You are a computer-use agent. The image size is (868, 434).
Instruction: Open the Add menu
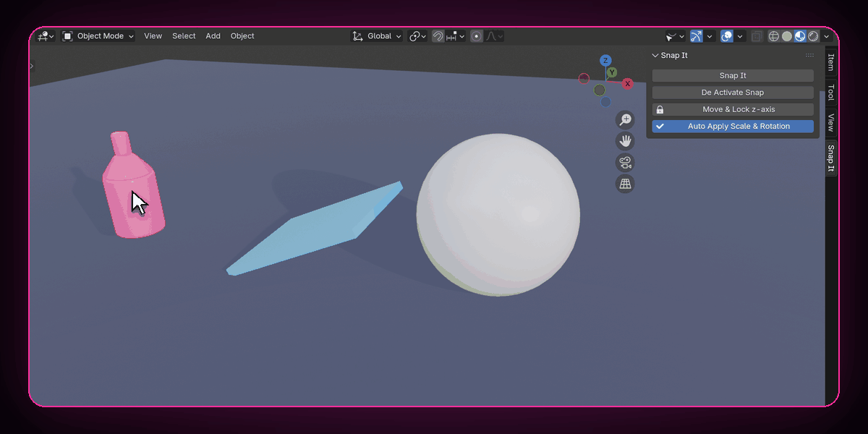tap(213, 36)
